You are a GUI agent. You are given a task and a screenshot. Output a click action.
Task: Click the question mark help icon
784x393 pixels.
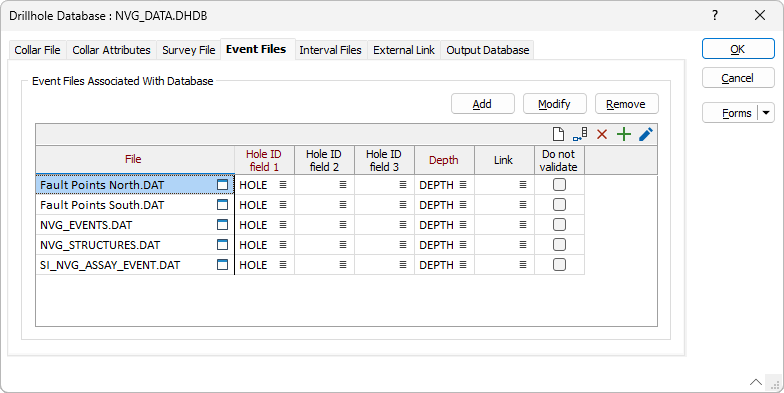pyautogui.click(x=715, y=16)
